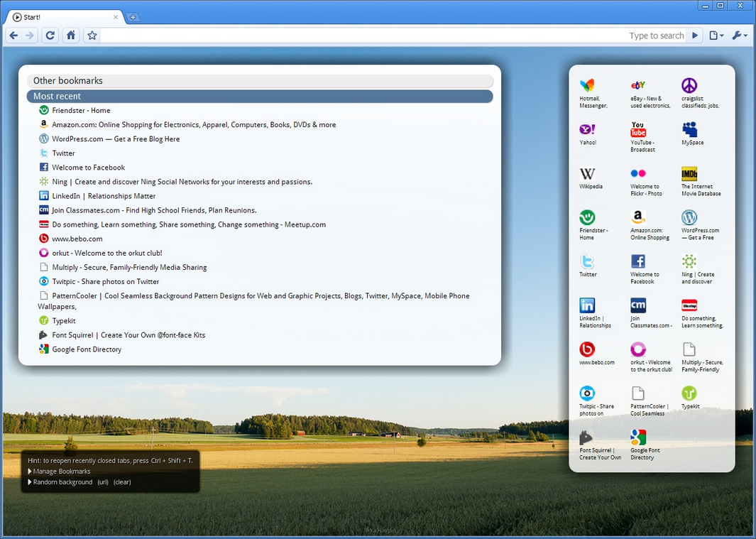Reload the current page
Viewport: 756px width, 539px height.
click(x=50, y=36)
